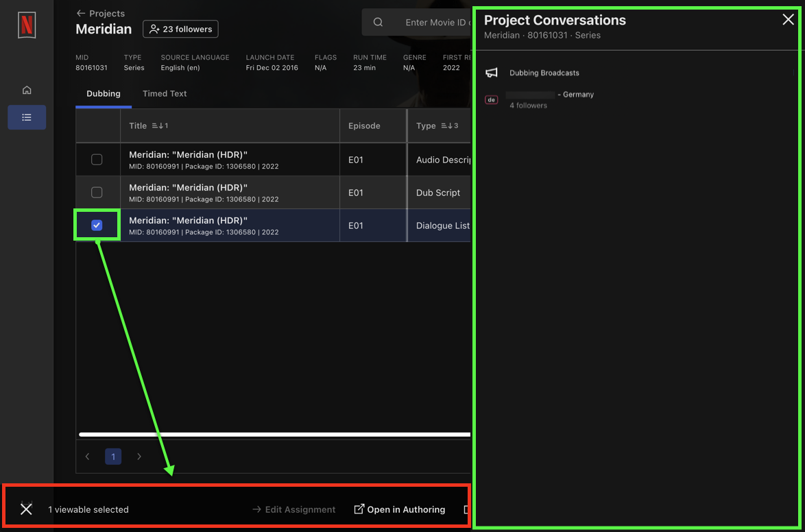Image resolution: width=805 pixels, height=532 pixels.
Task: Open Dubbing Broadcasts conversation
Action: pos(544,73)
